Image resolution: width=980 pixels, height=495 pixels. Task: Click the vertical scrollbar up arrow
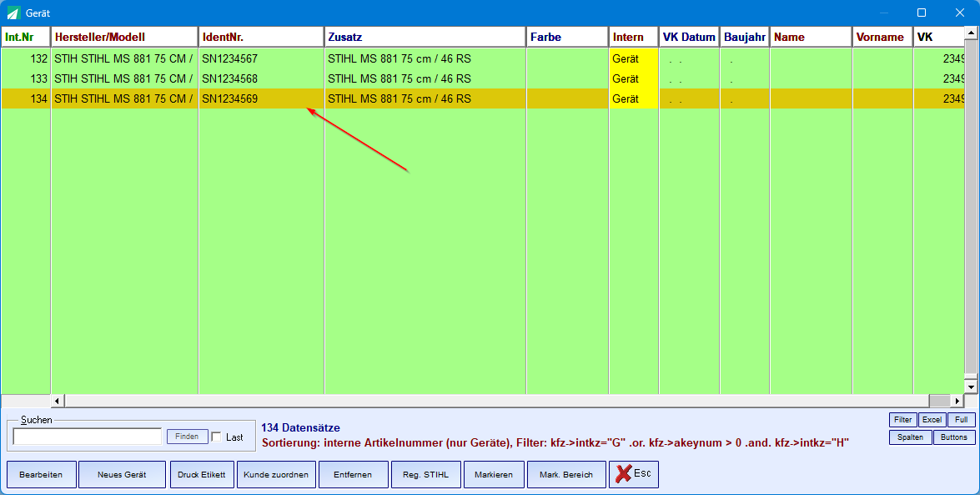(971, 33)
